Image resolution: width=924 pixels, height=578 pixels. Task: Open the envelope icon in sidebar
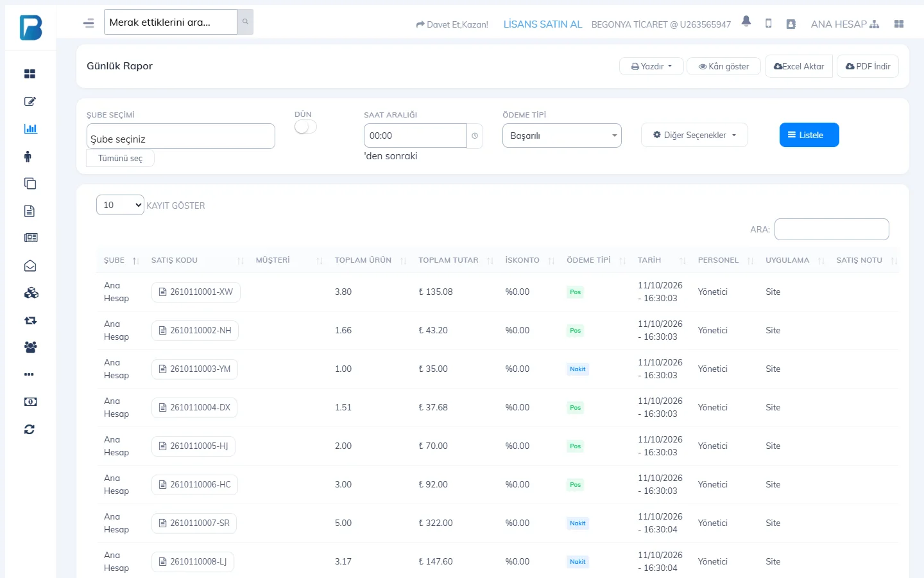(x=30, y=266)
